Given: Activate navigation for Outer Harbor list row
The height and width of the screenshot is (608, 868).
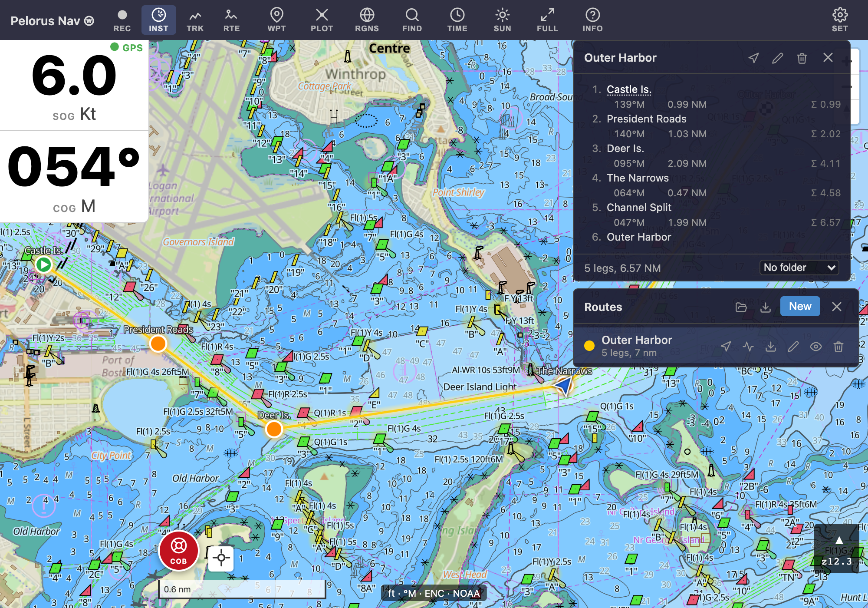Looking at the screenshot, I should click(726, 346).
